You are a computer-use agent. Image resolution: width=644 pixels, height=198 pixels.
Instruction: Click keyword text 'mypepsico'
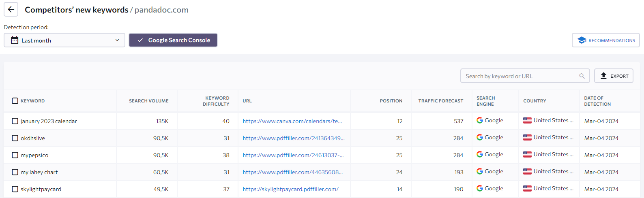click(34, 155)
